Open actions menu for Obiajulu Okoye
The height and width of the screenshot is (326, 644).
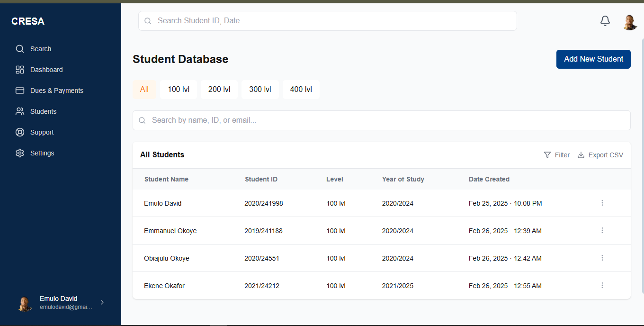tap(602, 258)
